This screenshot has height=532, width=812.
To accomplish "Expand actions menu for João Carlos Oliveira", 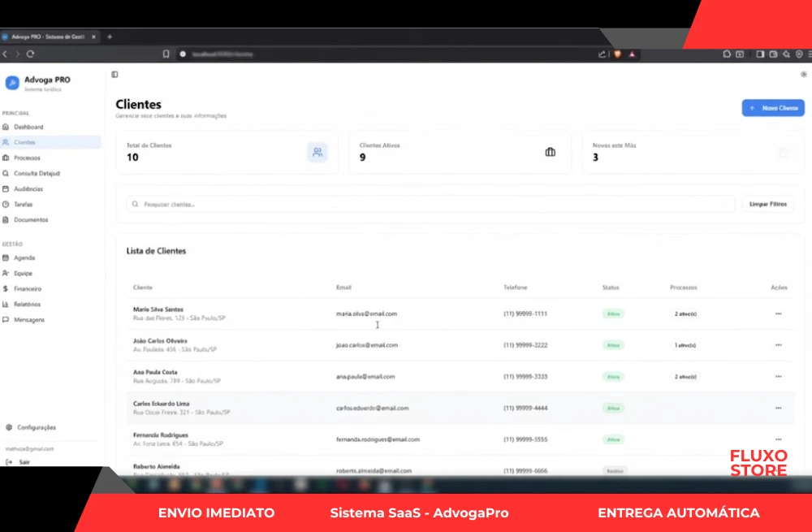I will tap(778, 345).
